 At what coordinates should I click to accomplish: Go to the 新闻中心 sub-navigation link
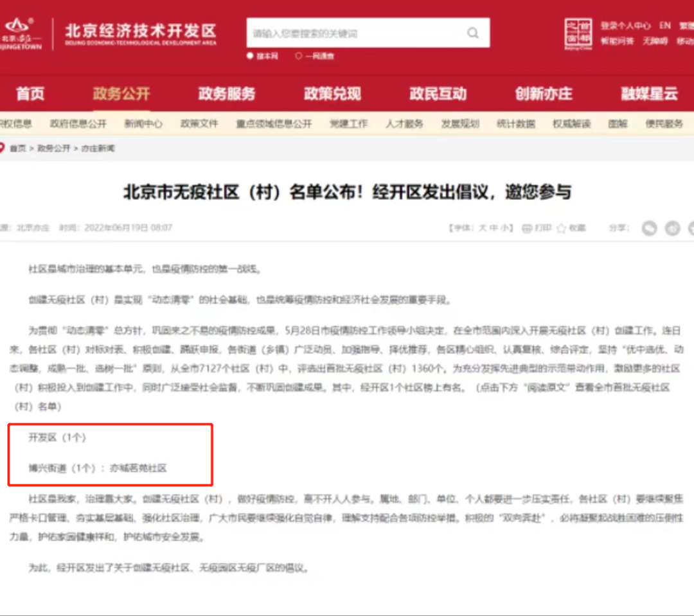pyautogui.click(x=143, y=123)
